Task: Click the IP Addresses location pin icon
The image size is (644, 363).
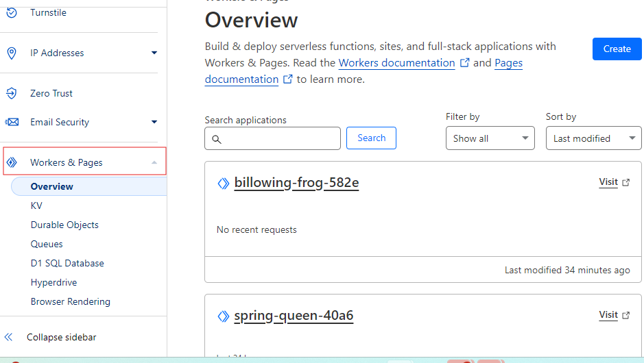Action: tap(11, 53)
